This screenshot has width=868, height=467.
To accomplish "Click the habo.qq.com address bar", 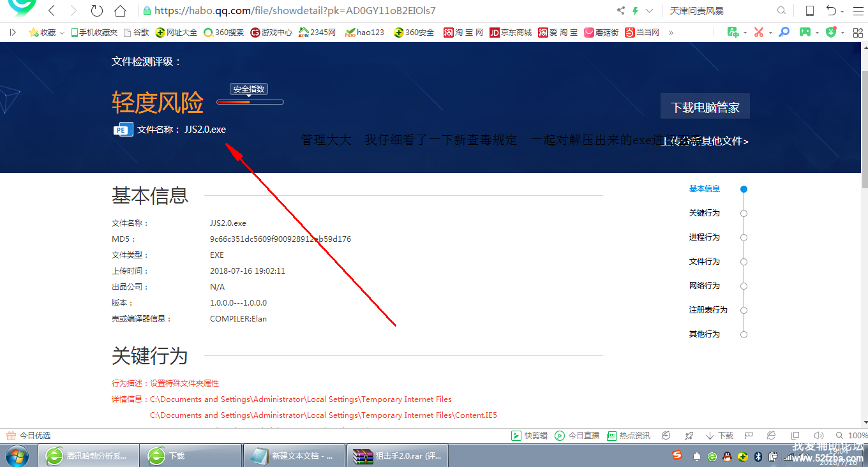I will tap(377, 11).
